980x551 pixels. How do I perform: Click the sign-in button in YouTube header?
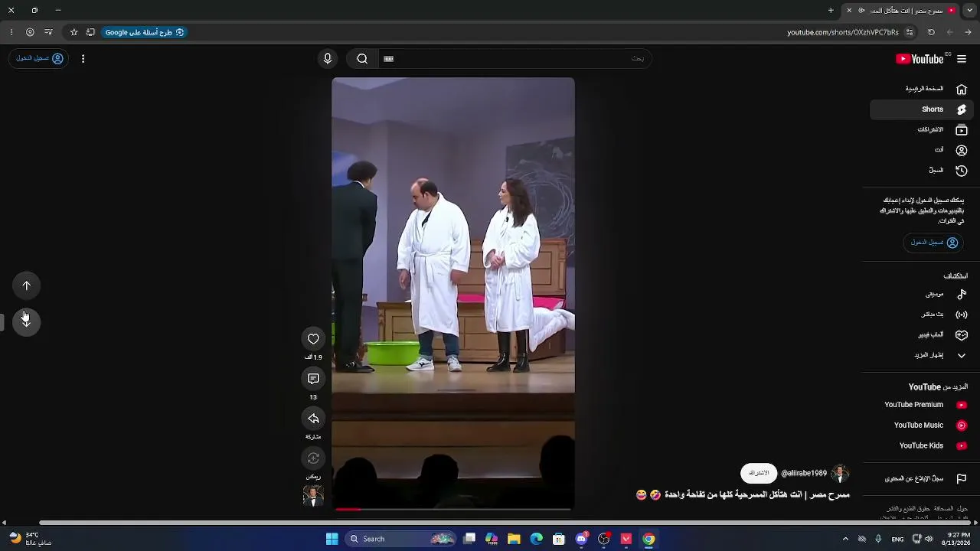click(39, 59)
